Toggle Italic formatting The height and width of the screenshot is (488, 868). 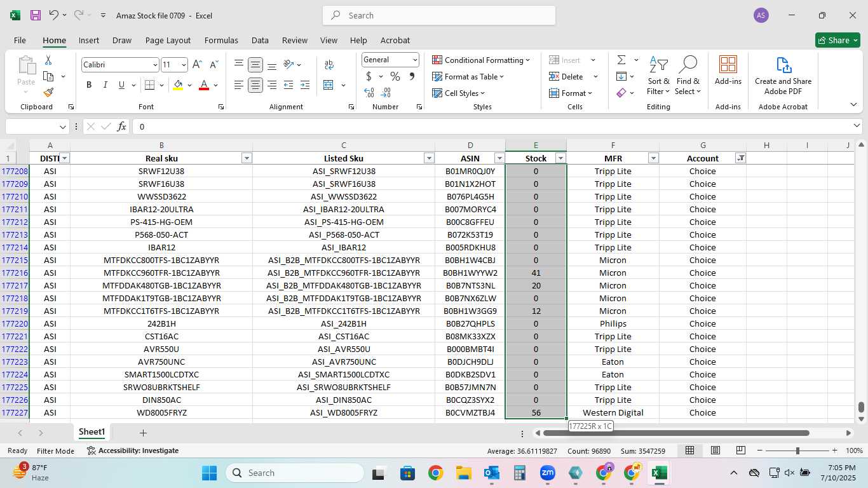pyautogui.click(x=105, y=85)
